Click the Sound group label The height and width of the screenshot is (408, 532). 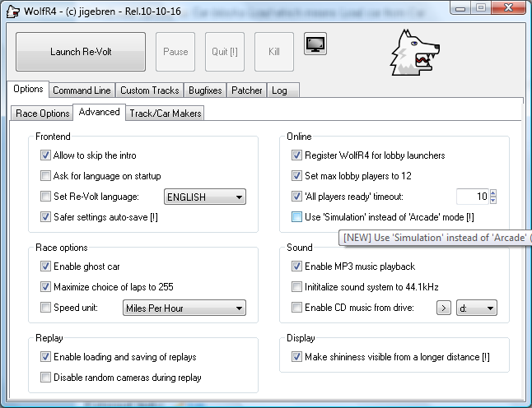tap(299, 248)
